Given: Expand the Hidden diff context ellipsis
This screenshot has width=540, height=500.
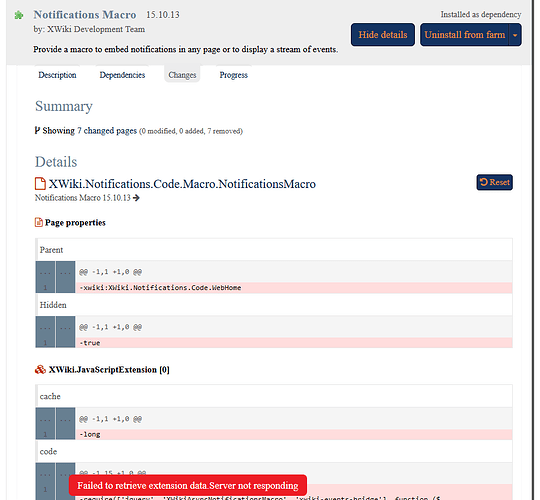Looking at the screenshot, I should [45, 327].
